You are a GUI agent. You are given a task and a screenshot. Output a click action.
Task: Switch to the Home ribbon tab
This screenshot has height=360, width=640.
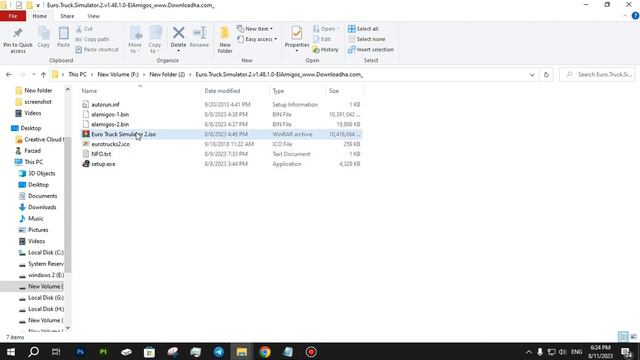40,16
